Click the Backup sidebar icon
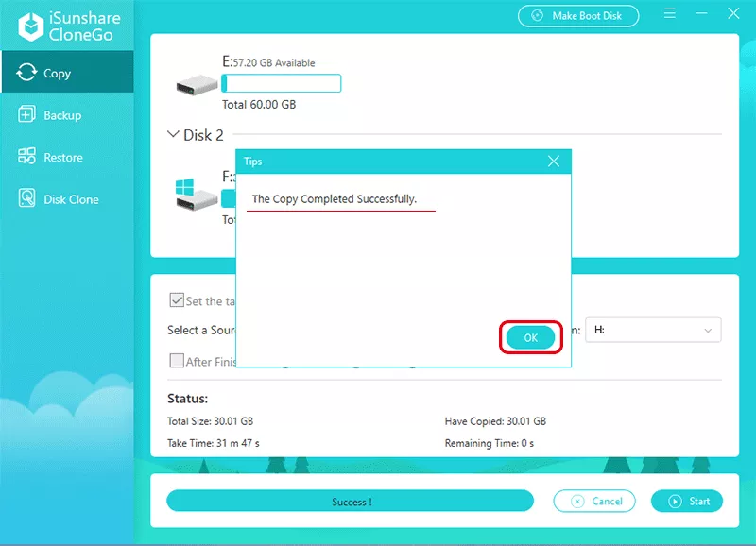The height and width of the screenshot is (546, 756). [x=26, y=115]
